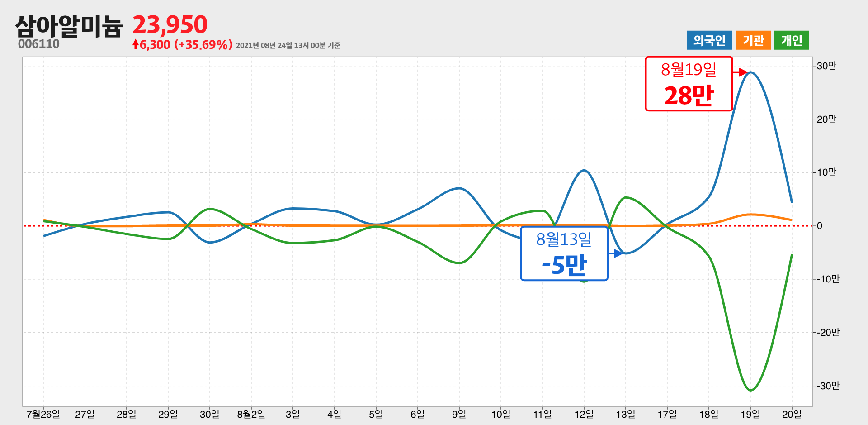Image resolution: width=868 pixels, height=425 pixels.
Task: Click the 8월13일 -5만 callout box
Action: [564, 253]
